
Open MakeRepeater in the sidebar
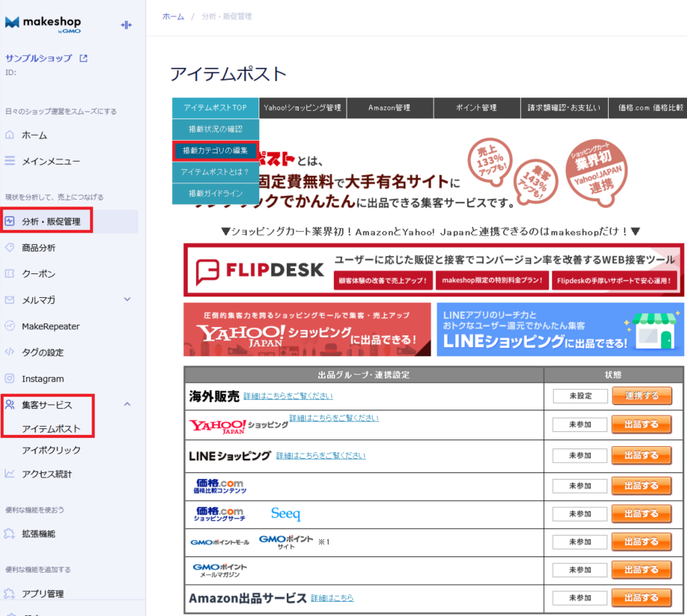pyautogui.click(x=51, y=326)
